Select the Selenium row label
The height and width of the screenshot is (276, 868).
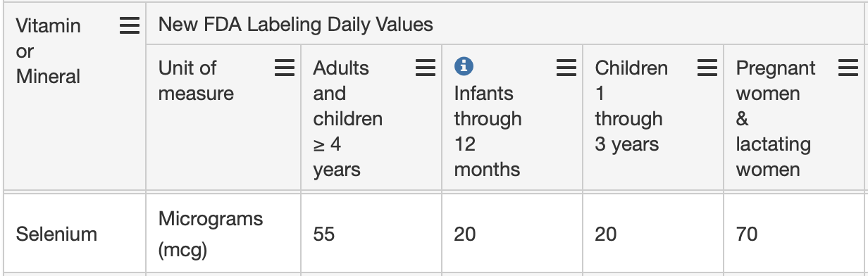tap(56, 234)
